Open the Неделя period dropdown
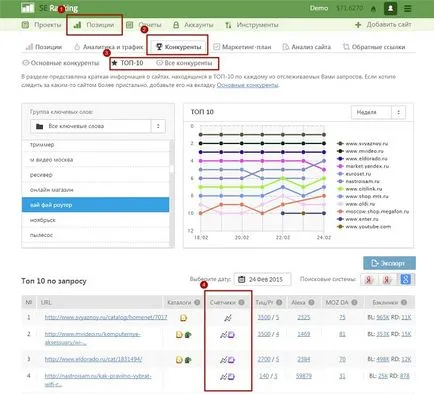The image size is (434, 394). tap(378, 112)
